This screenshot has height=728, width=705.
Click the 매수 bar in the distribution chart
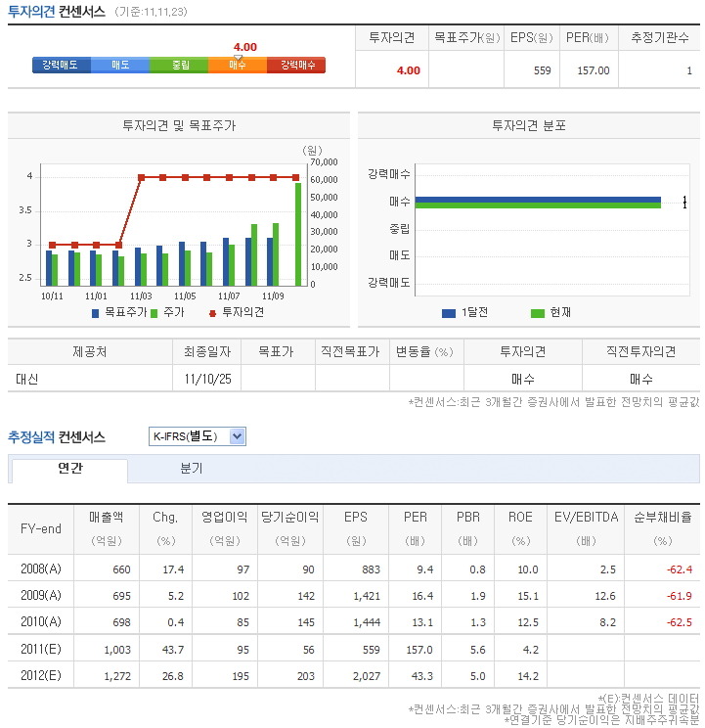click(538, 202)
